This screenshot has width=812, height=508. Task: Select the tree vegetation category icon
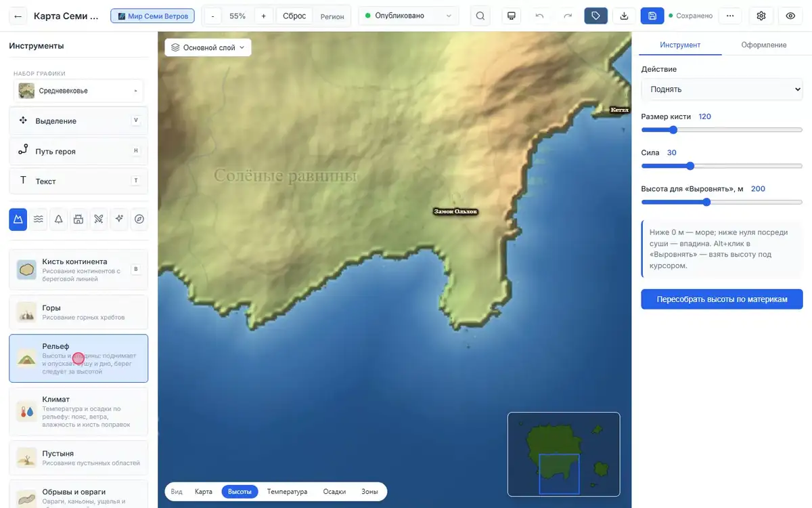[x=59, y=219]
